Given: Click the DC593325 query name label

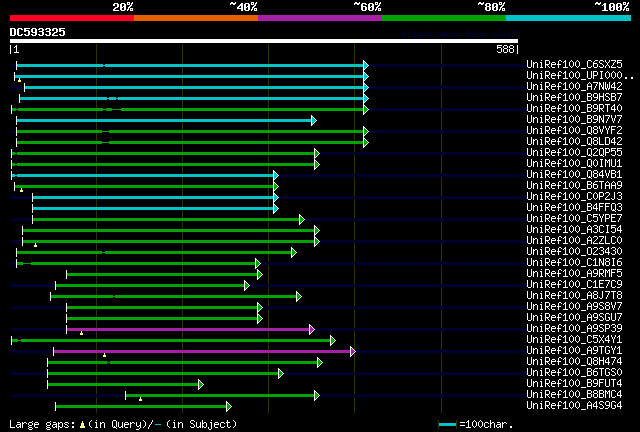Looking at the screenshot, I should [38, 32].
